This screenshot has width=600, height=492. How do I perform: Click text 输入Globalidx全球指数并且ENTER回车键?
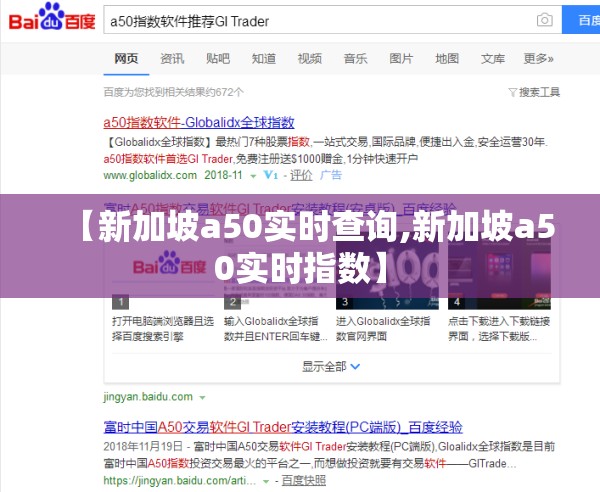276,329
